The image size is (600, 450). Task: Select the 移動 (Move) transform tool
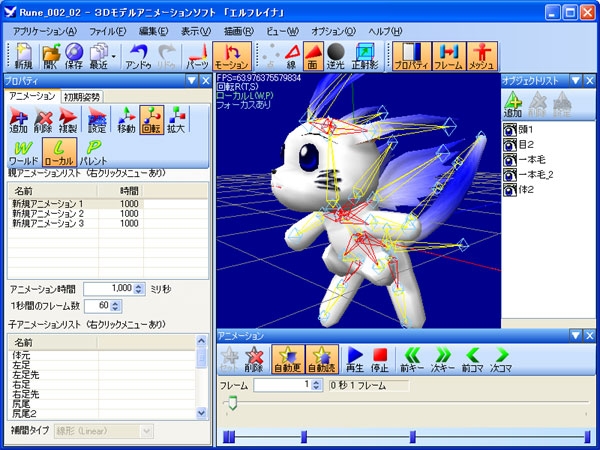pyautogui.click(x=126, y=122)
